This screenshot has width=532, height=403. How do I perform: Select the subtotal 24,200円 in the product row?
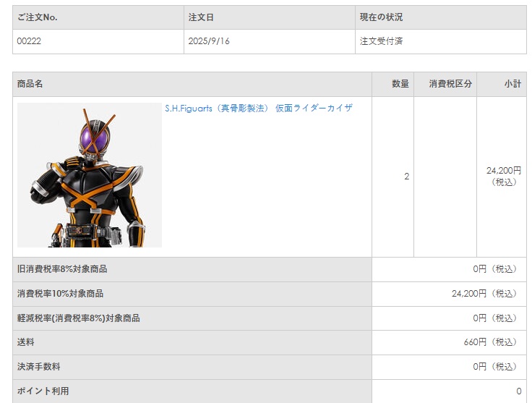point(504,171)
